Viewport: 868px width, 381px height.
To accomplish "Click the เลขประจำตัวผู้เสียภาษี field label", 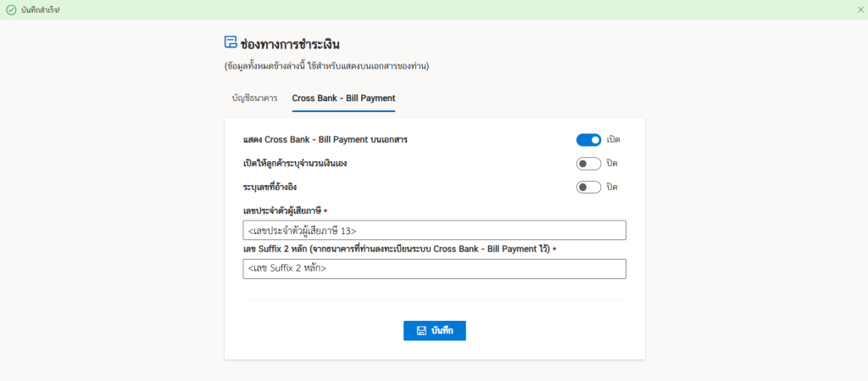I will pos(282,211).
